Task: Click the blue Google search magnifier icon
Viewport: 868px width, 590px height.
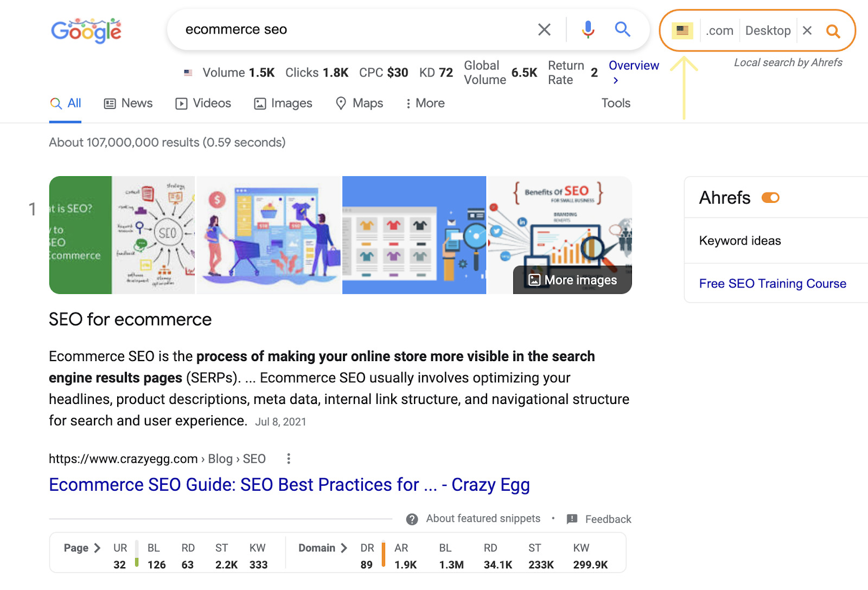Action: (x=622, y=29)
